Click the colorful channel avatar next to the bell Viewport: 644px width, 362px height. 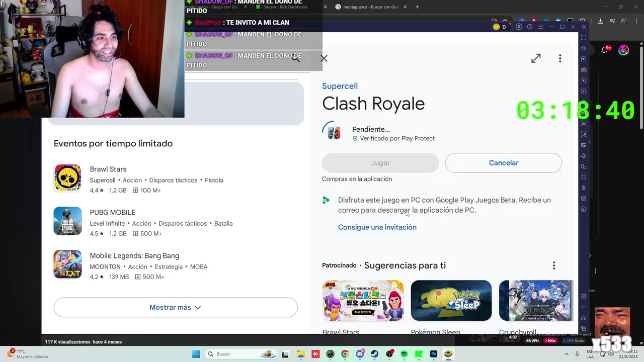[x=623, y=50]
